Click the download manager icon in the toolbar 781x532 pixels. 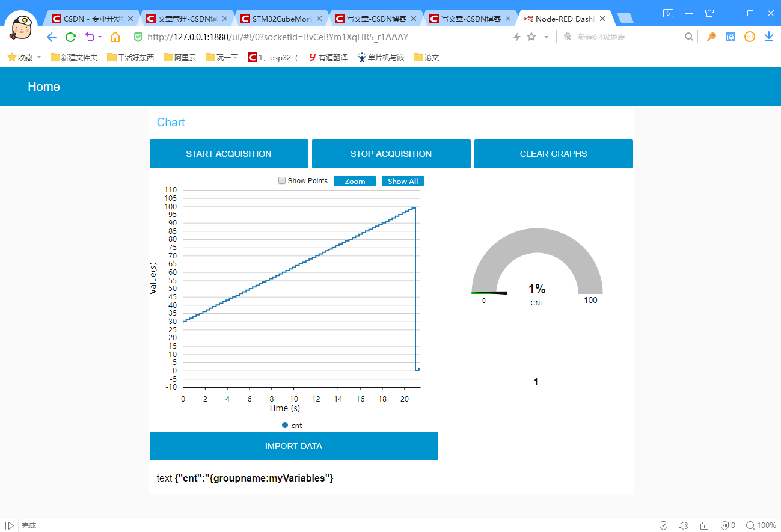click(769, 37)
